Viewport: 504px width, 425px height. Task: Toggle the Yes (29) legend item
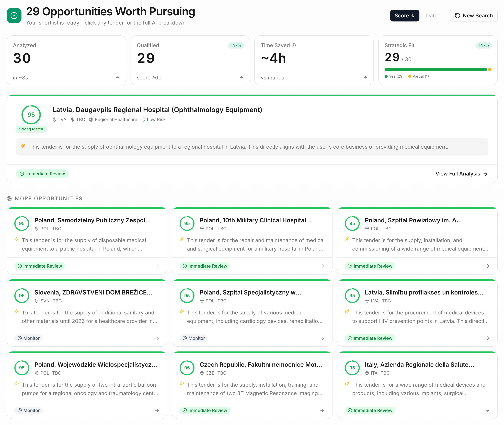click(394, 76)
